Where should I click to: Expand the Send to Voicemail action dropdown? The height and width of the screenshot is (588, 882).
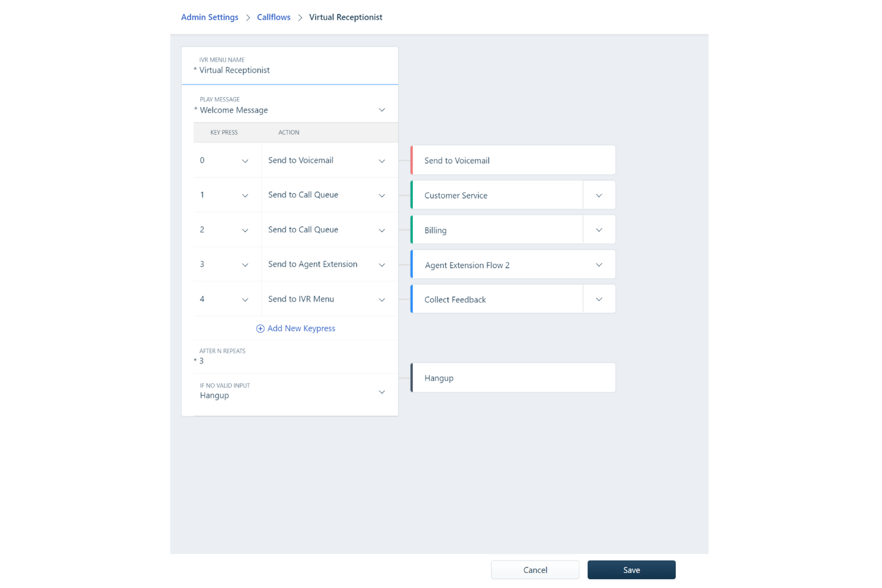pyautogui.click(x=382, y=161)
